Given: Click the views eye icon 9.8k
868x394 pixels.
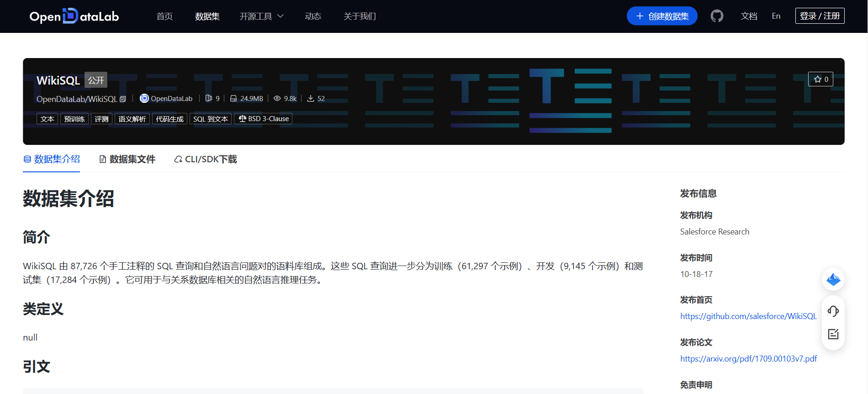Looking at the screenshot, I should 277,98.
